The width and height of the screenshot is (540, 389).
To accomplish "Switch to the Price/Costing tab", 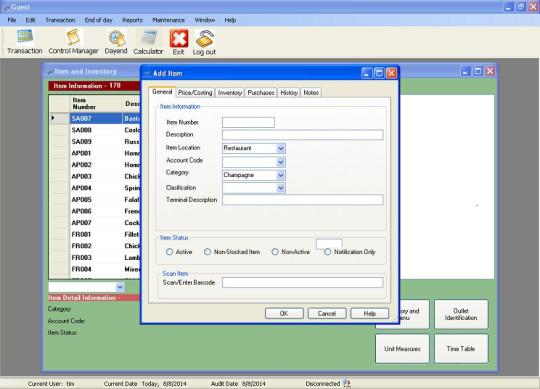I will click(195, 93).
